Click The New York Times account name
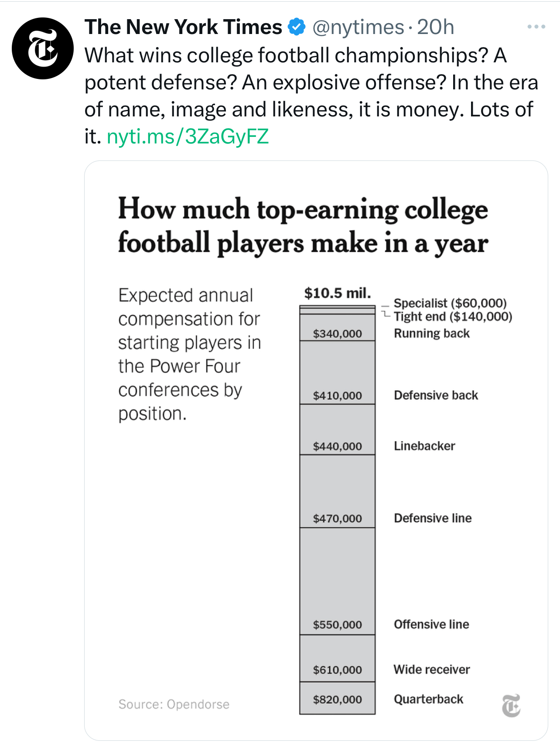The height and width of the screenshot is (743, 560). pos(184,27)
